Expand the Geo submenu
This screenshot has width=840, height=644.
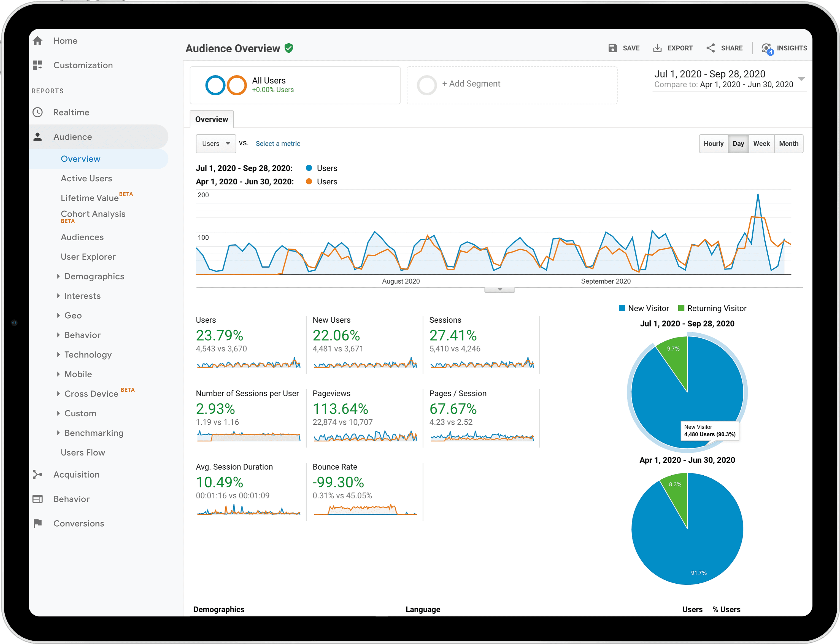tap(58, 316)
